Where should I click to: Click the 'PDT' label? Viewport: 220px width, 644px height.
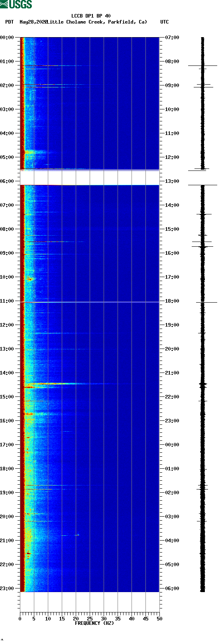click(10, 22)
